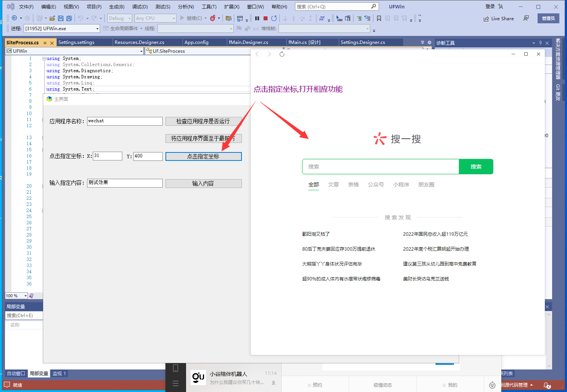Restart debugging with the circular arrow icon
The image size is (567, 392).
click(x=274, y=18)
